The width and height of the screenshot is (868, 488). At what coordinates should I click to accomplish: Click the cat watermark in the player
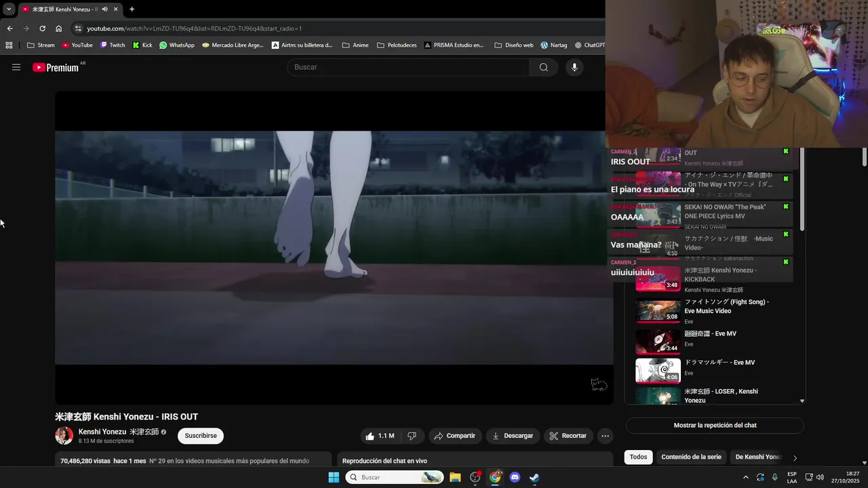[x=599, y=384]
